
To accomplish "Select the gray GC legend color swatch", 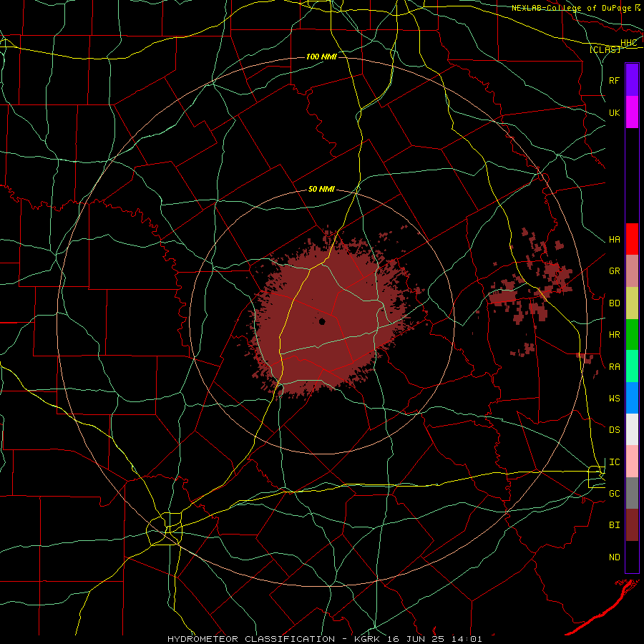I will pos(632,493).
